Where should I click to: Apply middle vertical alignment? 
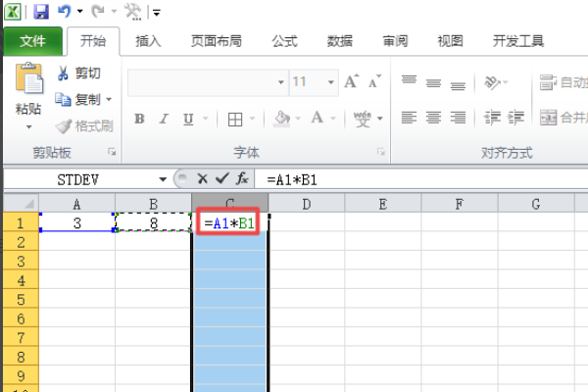coord(433,83)
